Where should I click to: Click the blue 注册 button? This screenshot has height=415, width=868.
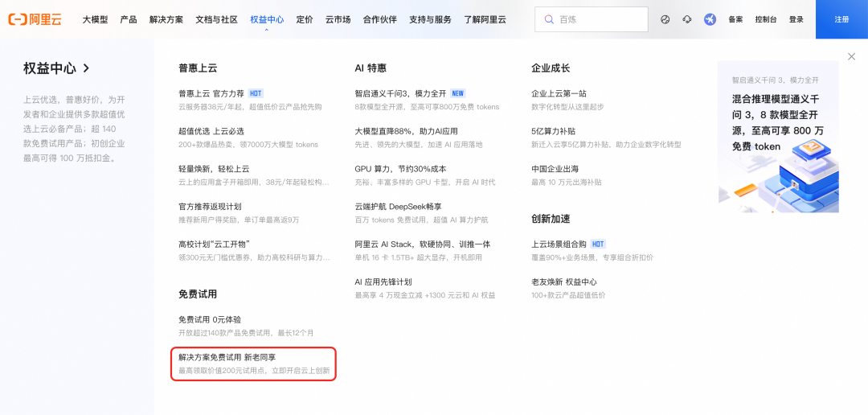[x=841, y=19]
